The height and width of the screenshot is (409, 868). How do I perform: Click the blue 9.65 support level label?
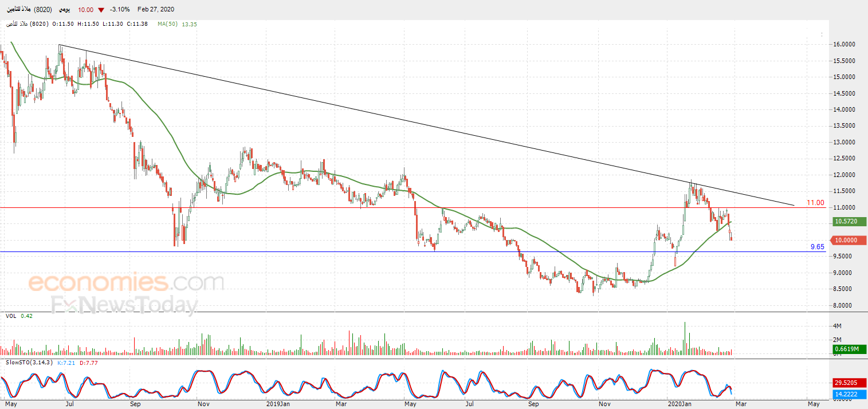pyautogui.click(x=817, y=247)
